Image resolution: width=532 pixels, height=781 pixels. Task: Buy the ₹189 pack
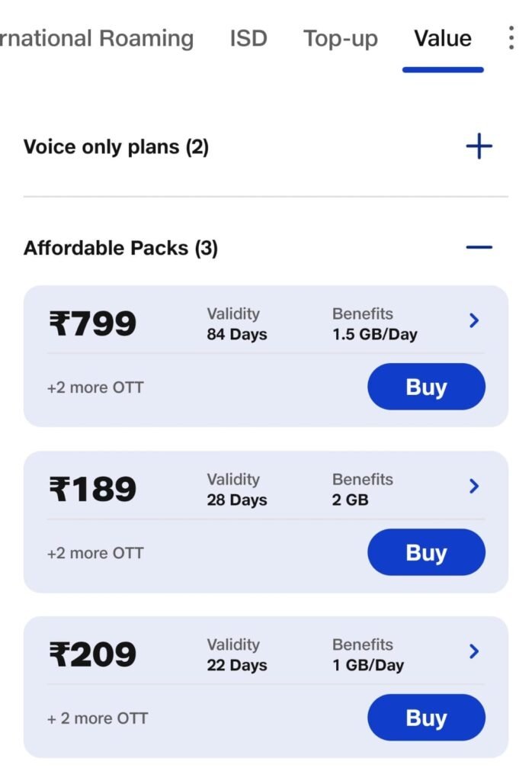(x=426, y=552)
